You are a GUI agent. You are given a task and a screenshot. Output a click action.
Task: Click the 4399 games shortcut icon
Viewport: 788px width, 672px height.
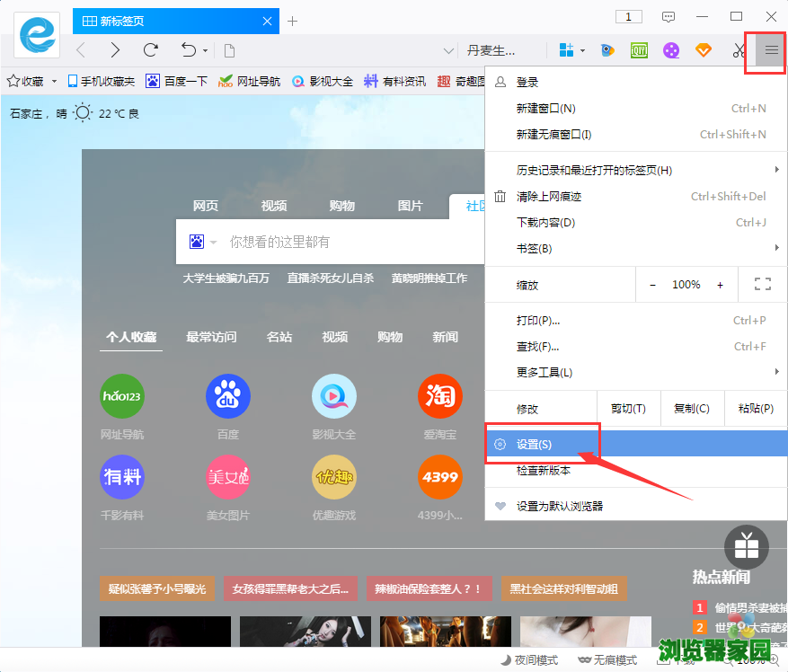pyautogui.click(x=439, y=476)
